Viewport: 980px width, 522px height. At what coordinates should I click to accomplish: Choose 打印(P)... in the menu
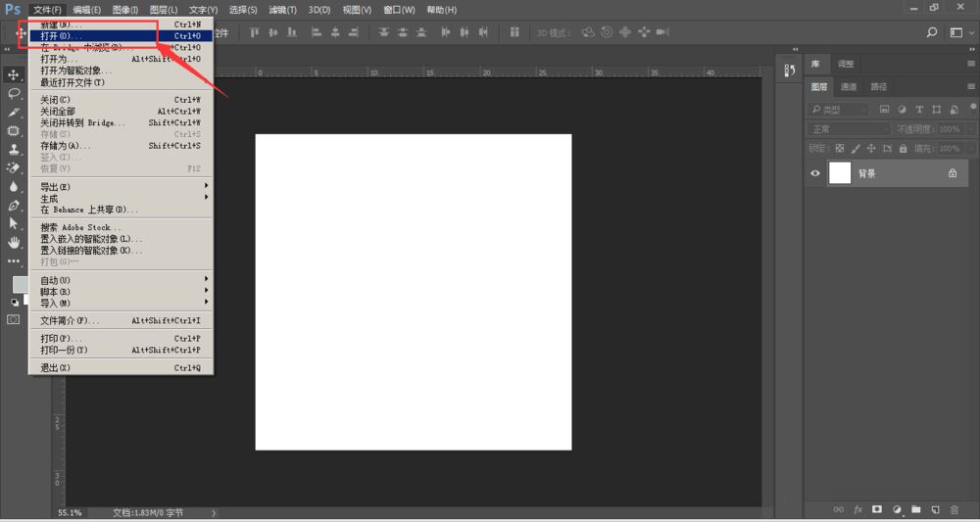pos(120,339)
